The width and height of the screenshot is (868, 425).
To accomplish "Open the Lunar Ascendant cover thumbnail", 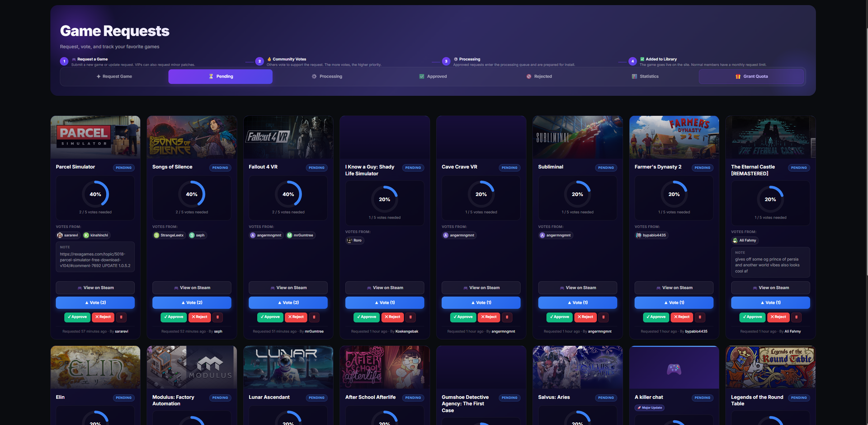I will click(288, 367).
